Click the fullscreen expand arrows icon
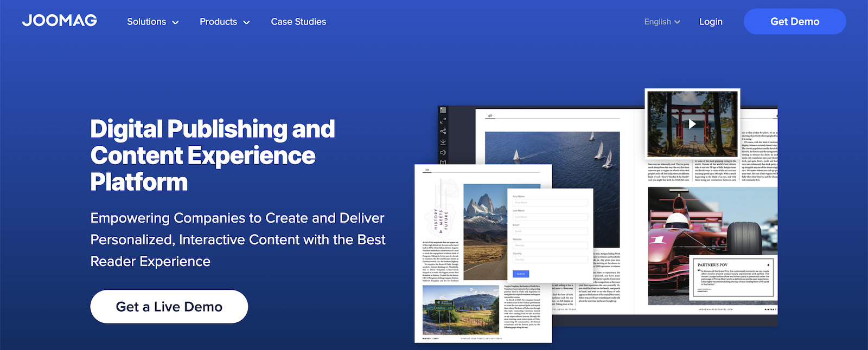This screenshot has height=350, width=868. tap(443, 121)
